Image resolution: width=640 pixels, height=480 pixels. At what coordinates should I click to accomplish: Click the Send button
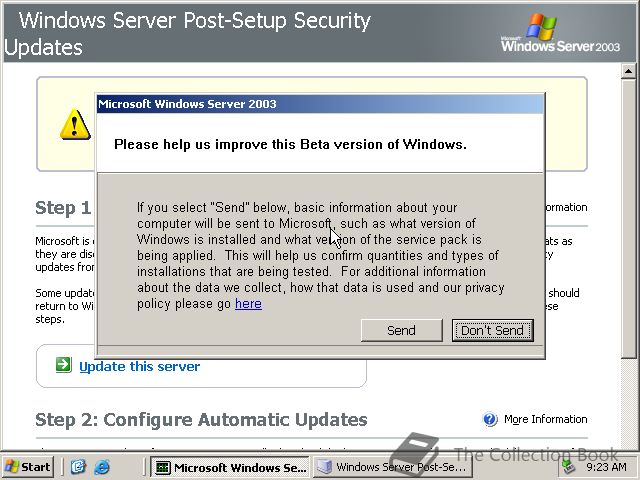pyautogui.click(x=401, y=330)
